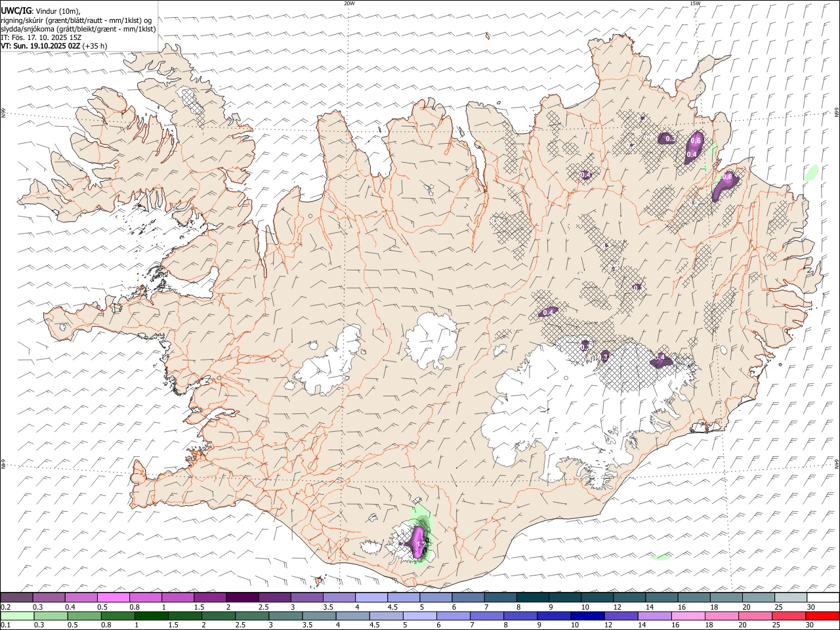
Task: Select the 3–3.5 grey-green swatch, lower bar
Action: 285,616
